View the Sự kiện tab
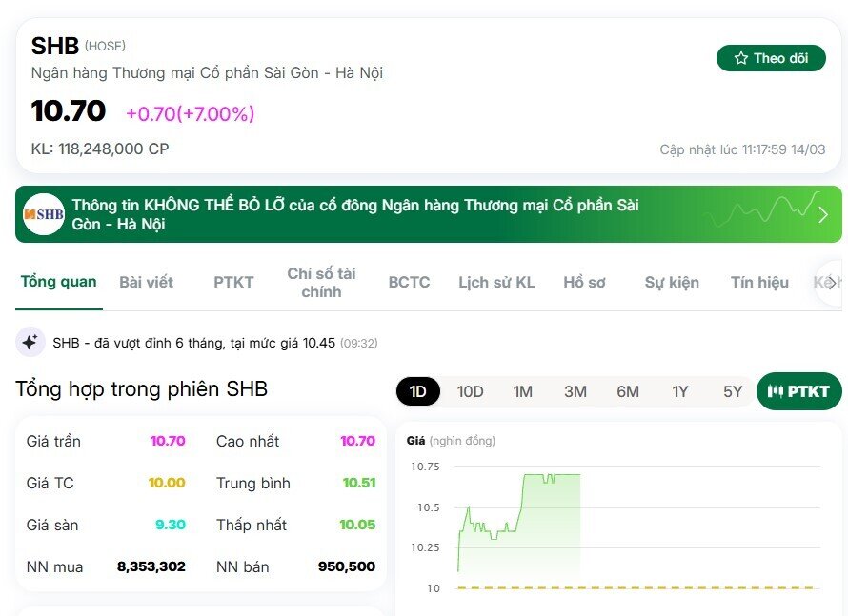 pos(672,282)
